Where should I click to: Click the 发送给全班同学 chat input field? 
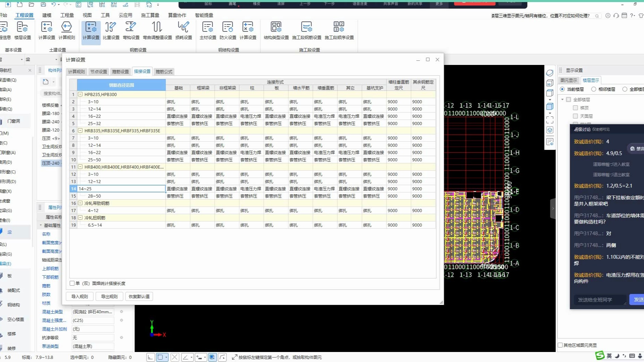pos(600,299)
